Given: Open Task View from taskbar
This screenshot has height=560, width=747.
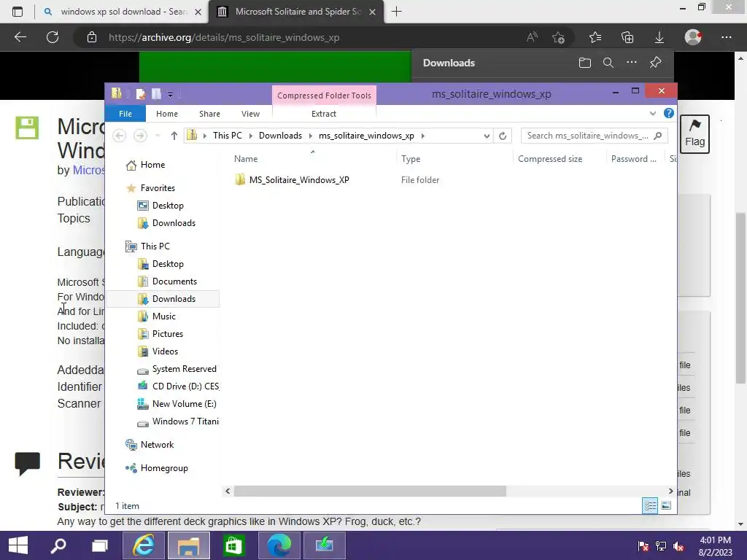Looking at the screenshot, I should 99,545.
